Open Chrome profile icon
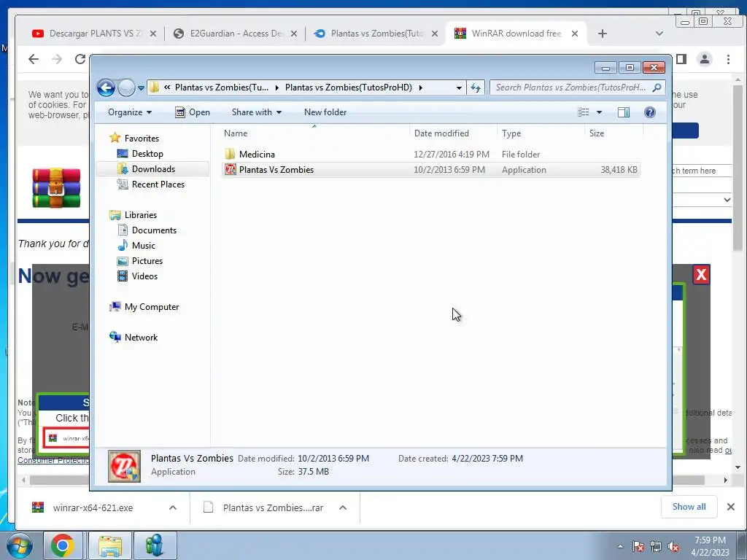 coord(704,59)
